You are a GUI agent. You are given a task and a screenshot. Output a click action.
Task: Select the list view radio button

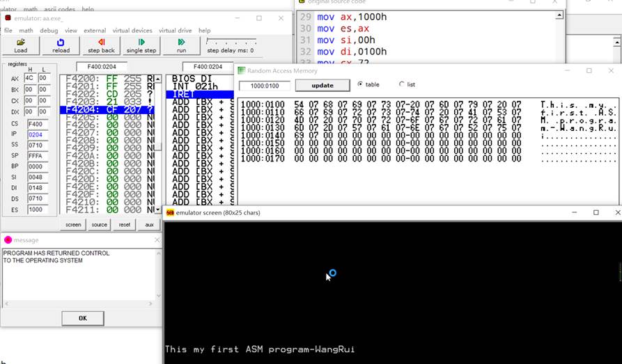[x=402, y=84]
